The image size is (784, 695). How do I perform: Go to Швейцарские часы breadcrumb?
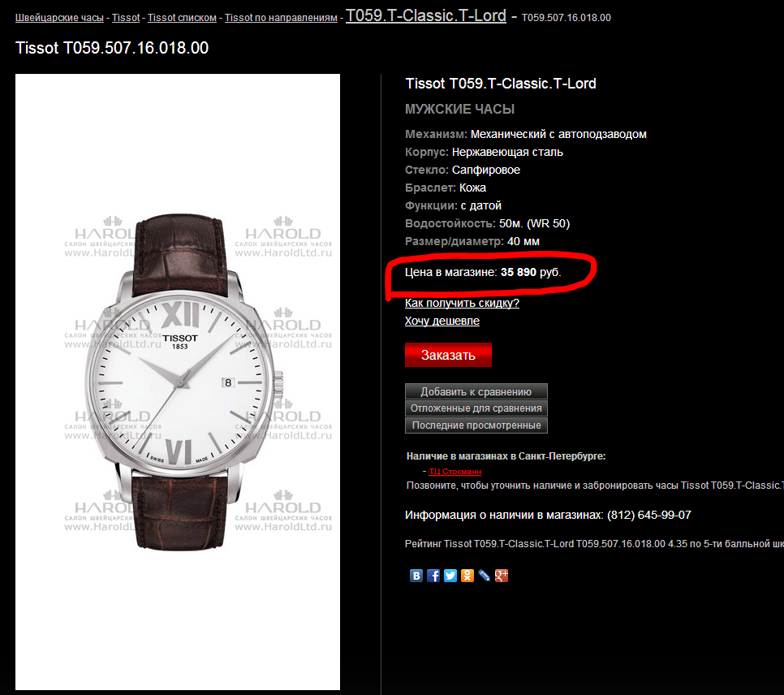(x=59, y=18)
